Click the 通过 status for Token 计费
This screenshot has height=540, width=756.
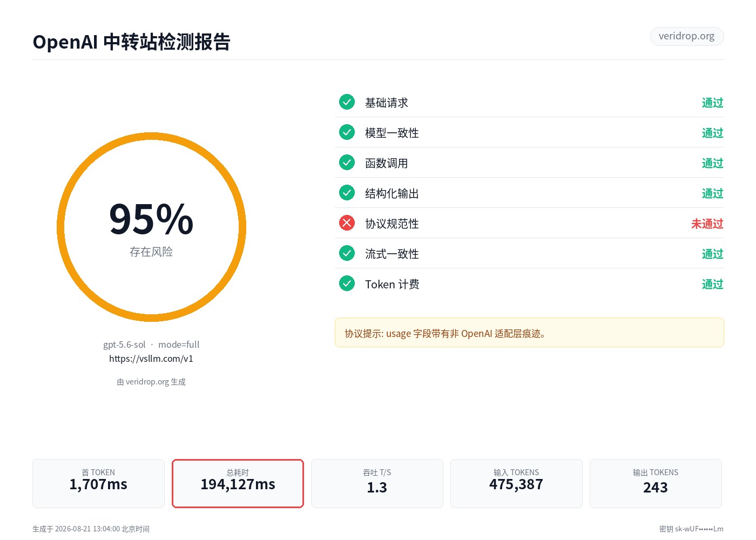point(712,284)
